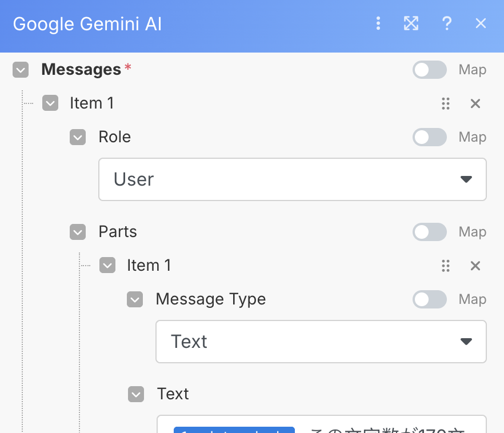Collapse the Message Type field
This screenshot has height=433, width=504.
click(x=135, y=299)
